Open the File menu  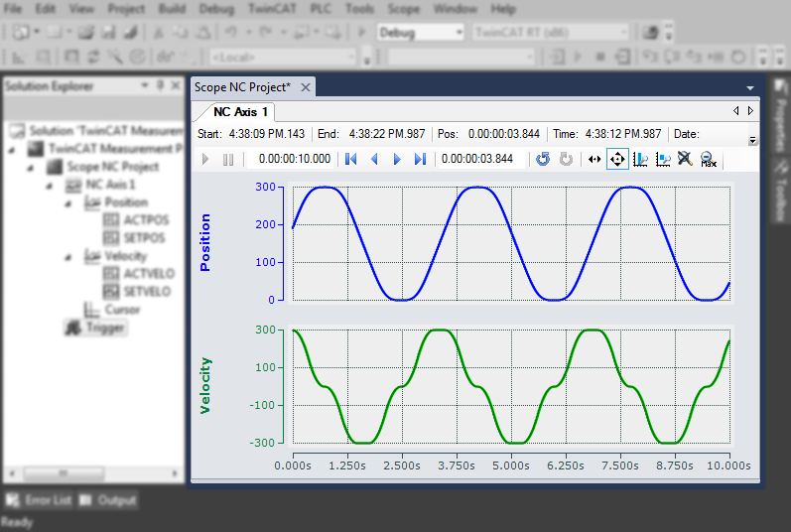click(13, 9)
